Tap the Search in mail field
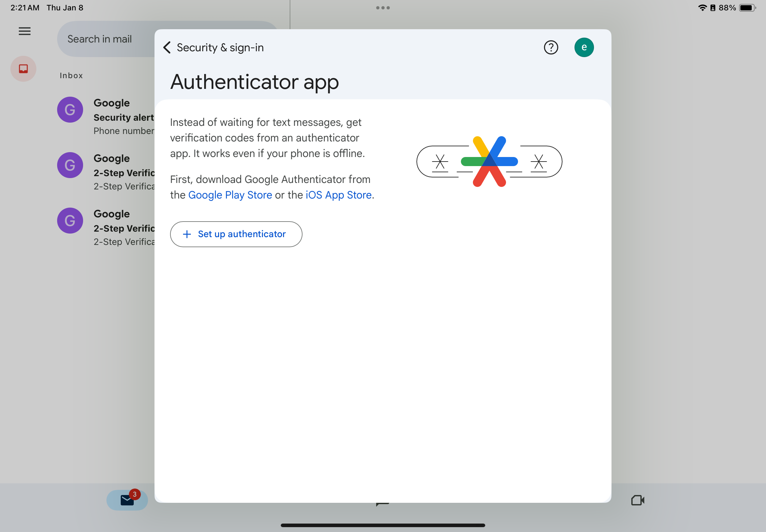The height and width of the screenshot is (532, 766). pos(106,39)
